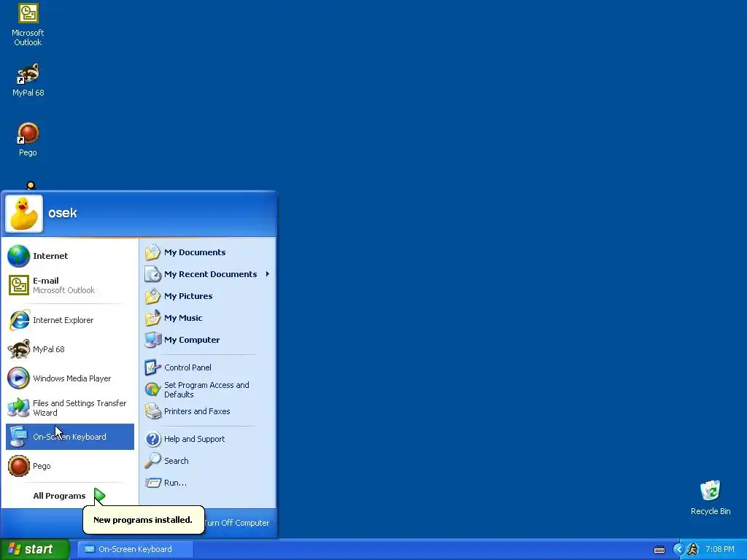Click the raccoon icon beside MyPal 68 entry
The width and height of the screenshot is (747, 560).
(19, 349)
